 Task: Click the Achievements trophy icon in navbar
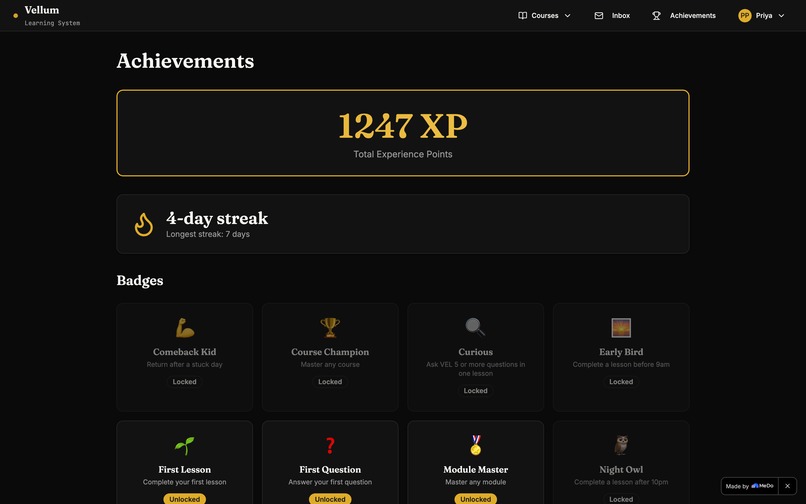656,15
